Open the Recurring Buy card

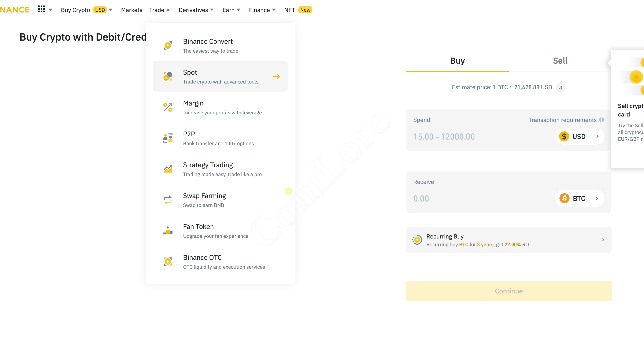click(509, 240)
